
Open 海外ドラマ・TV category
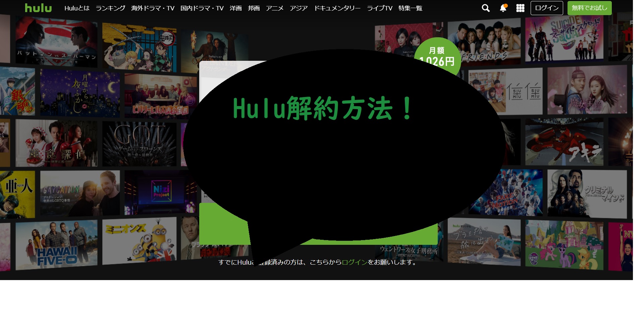coord(153,8)
